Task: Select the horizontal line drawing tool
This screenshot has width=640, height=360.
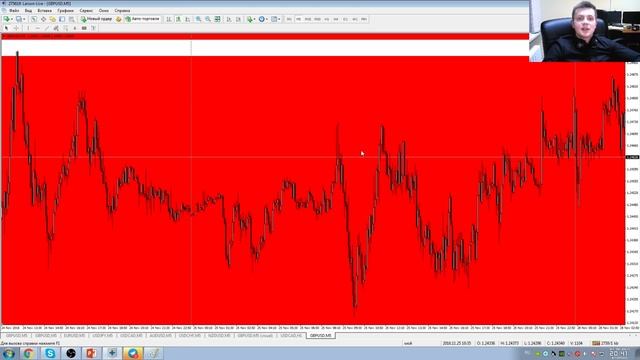Action: click(x=38, y=28)
